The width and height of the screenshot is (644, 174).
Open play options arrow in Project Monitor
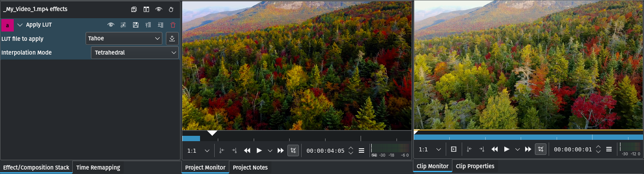tap(270, 150)
